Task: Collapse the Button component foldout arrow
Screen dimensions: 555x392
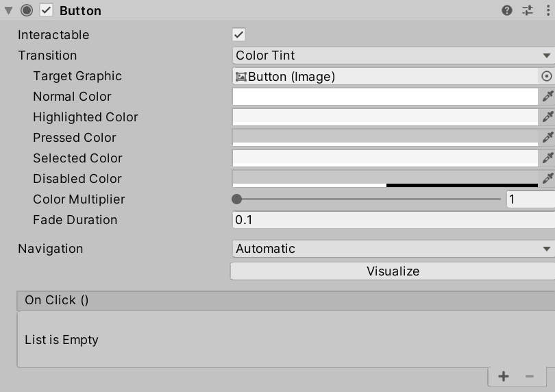Action: (9, 10)
